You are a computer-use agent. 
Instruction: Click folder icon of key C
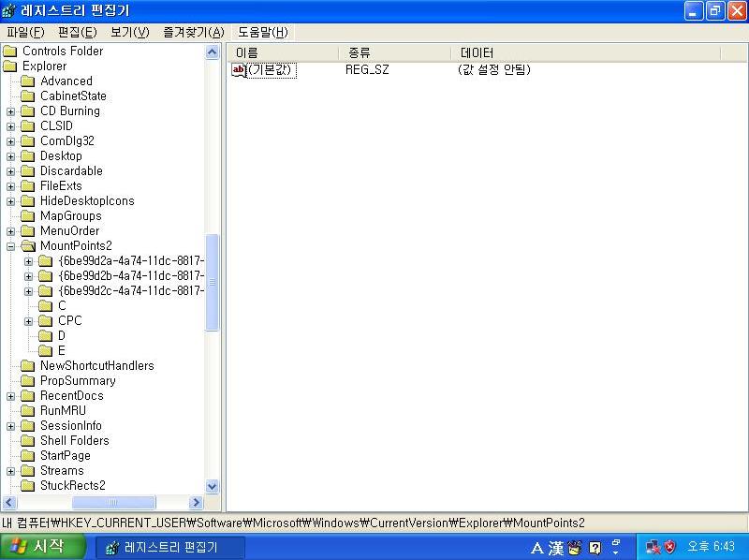(x=46, y=306)
